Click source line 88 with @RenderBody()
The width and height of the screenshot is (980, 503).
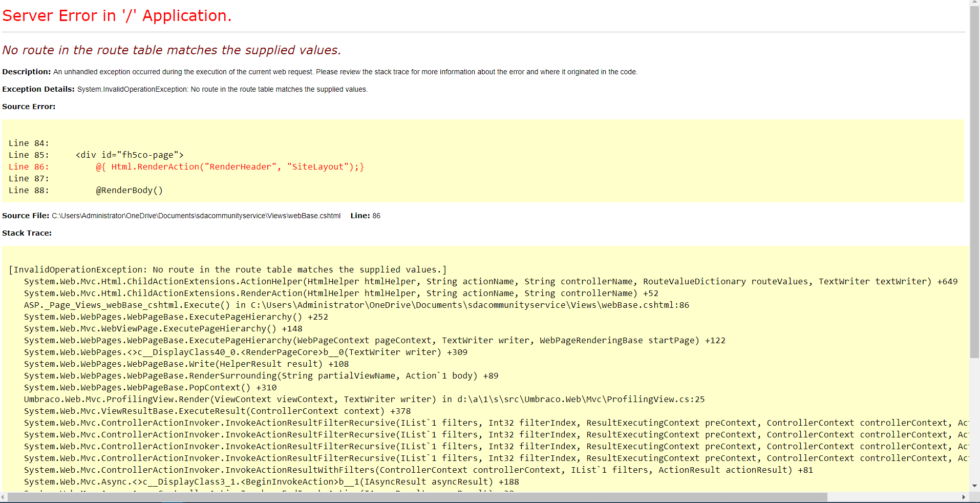pos(86,191)
